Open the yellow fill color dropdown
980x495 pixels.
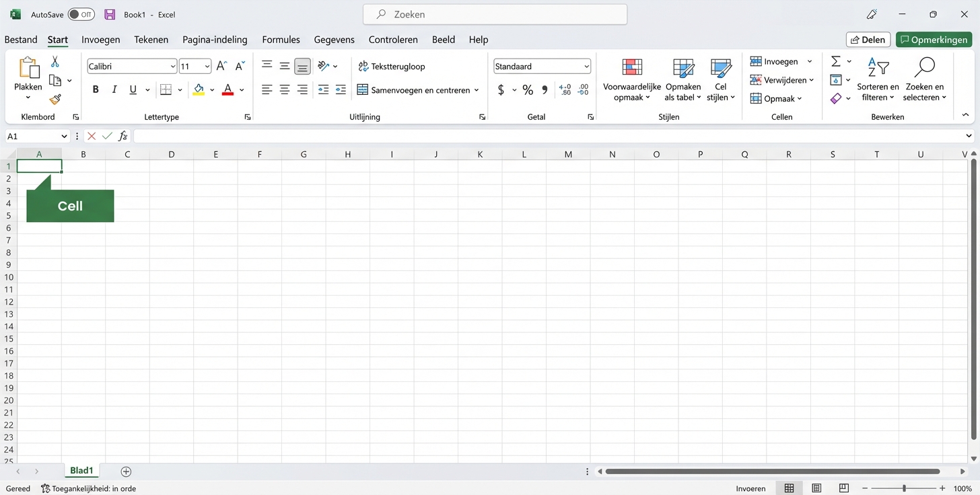click(211, 89)
